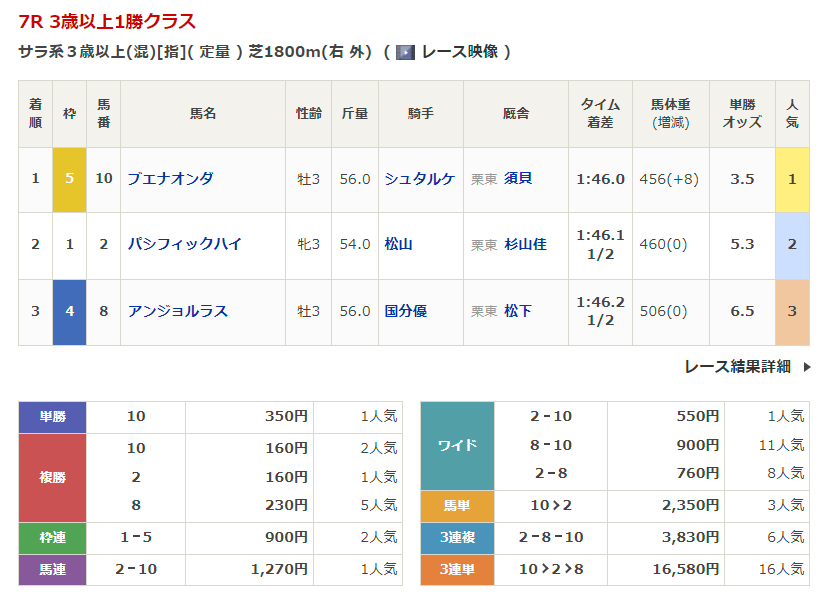Click the arrow beside レース結果詳細
The image size is (824, 595).
[807, 367]
